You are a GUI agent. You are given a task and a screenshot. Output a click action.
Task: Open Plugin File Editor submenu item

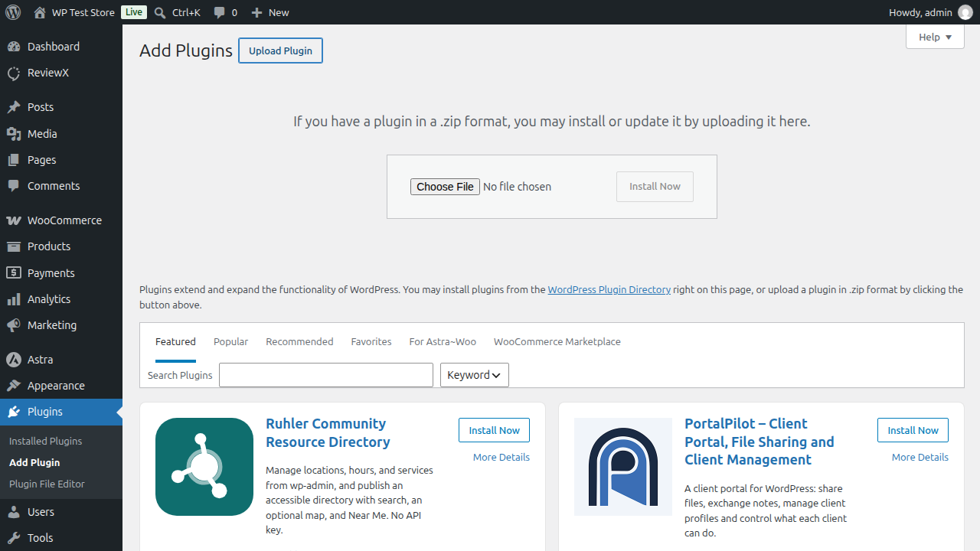click(x=47, y=484)
